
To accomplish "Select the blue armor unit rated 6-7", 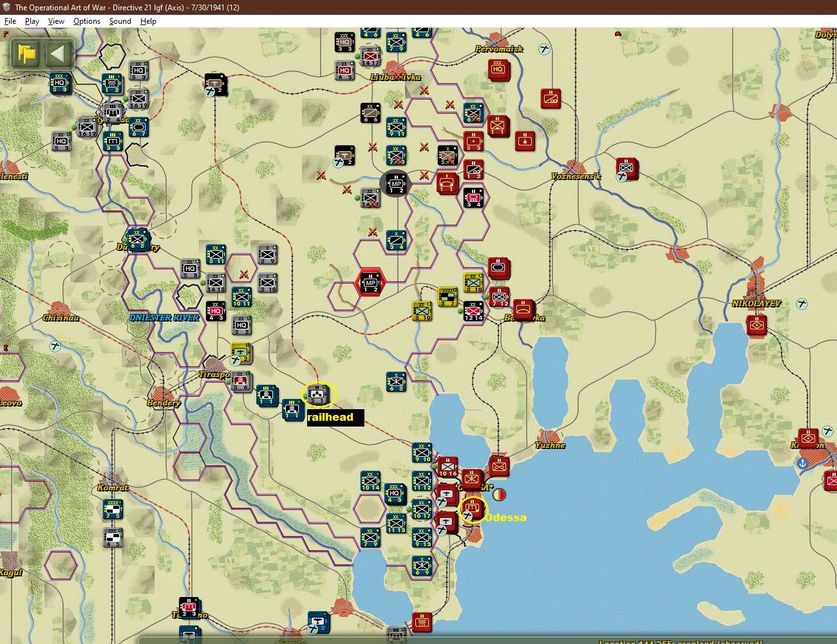I will click(138, 127).
